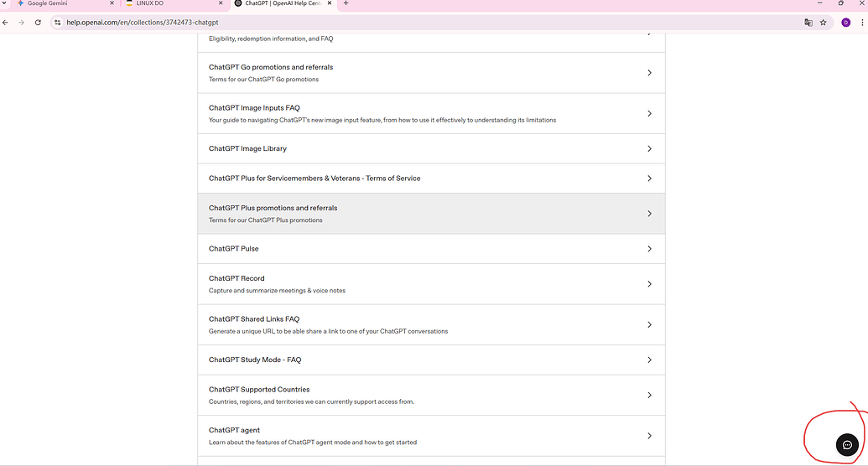Click chevron on Servicemembers & Veterans row

(x=649, y=179)
